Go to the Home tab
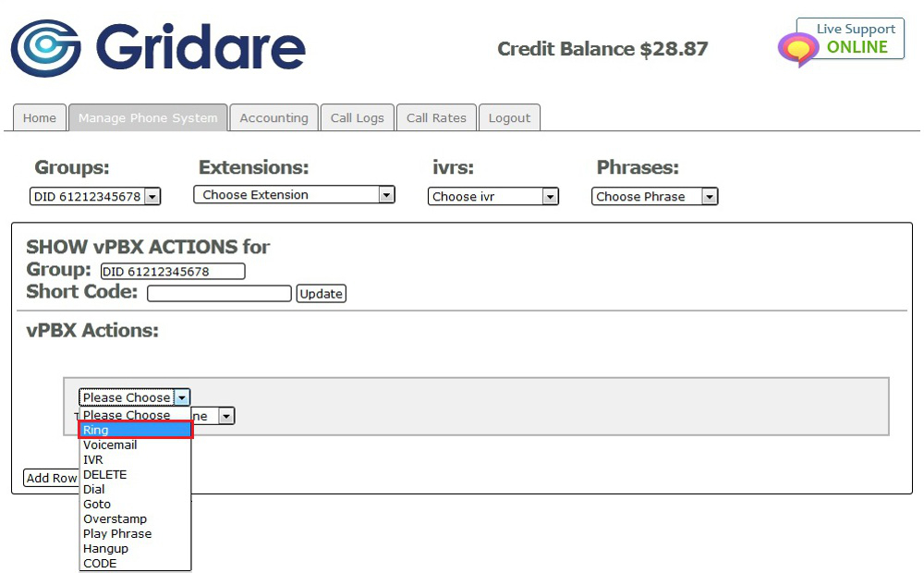 coord(40,118)
